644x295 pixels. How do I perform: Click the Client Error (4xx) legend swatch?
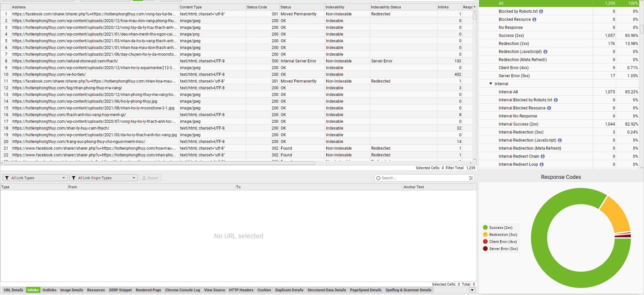pyautogui.click(x=486, y=242)
